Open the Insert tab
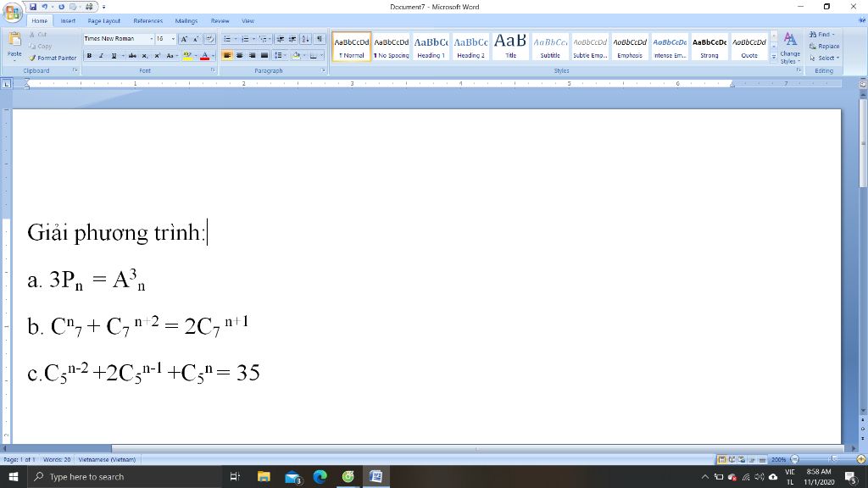The image size is (868, 488). [x=68, y=20]
